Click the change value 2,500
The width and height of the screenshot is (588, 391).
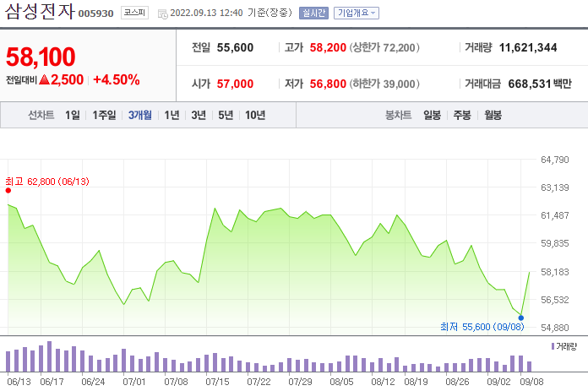pyautogui.click(x=67, y=79)
